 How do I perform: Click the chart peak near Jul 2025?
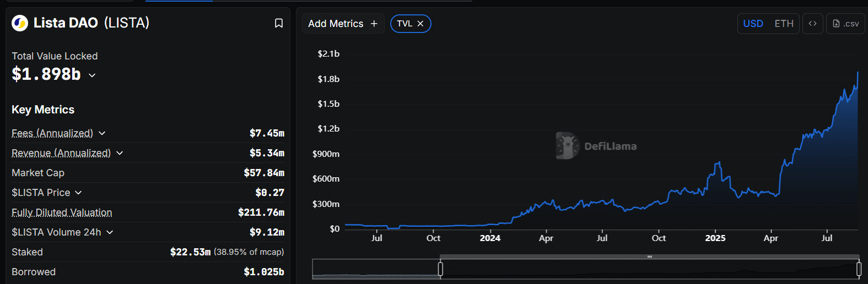[858, 73]
